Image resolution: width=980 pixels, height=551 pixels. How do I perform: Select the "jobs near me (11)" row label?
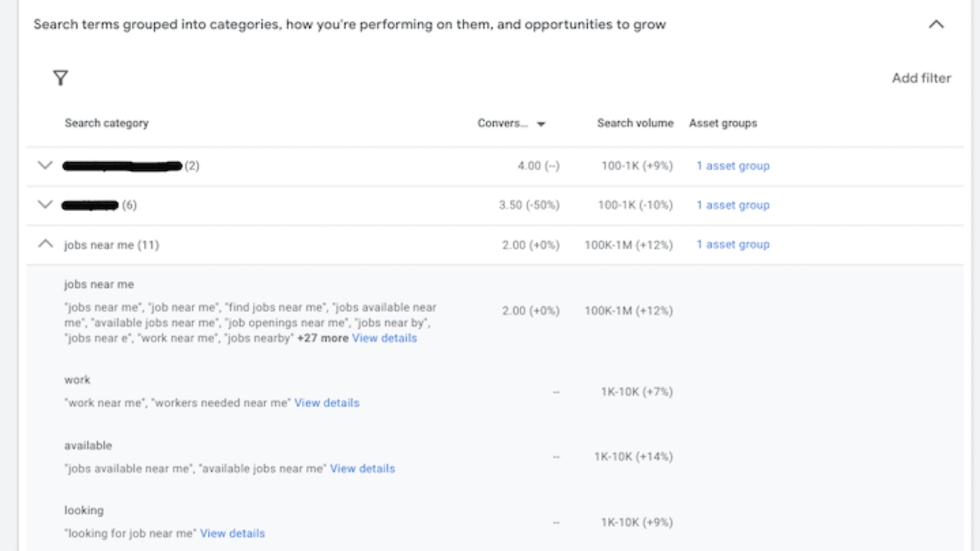click(x=111, y=245)
